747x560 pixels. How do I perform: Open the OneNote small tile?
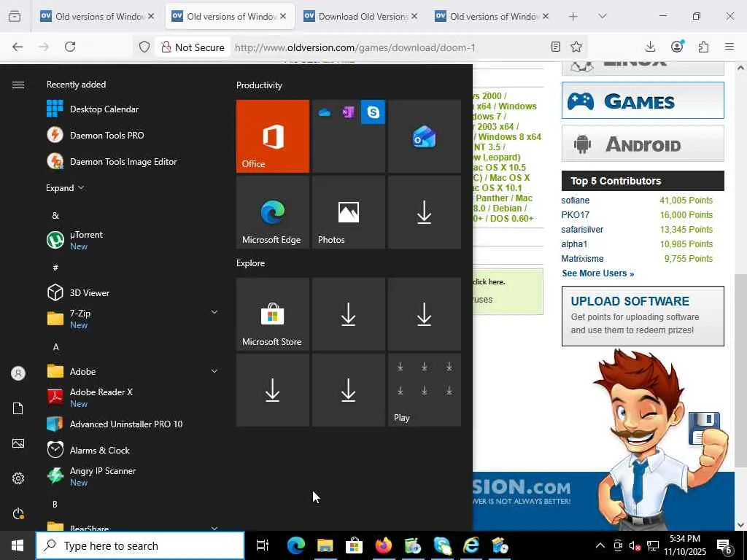[349, 112]
